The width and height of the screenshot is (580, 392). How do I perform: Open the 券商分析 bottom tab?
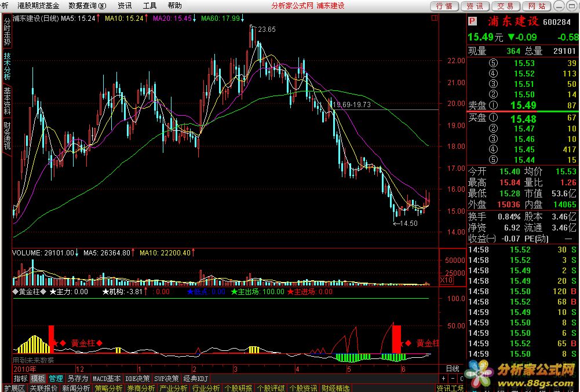click(141, 389)
